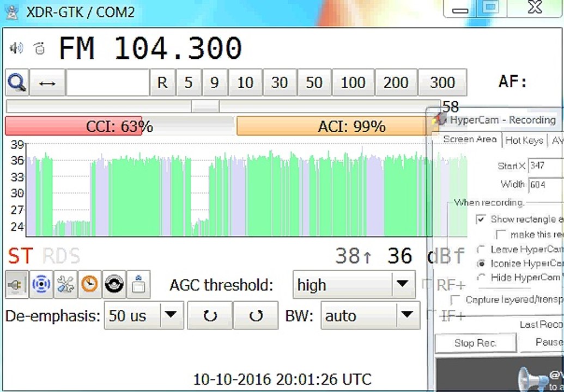Click the FM 104.300 frequency display
Viewport: 564px width, 392px height.
tap(150, 48)
